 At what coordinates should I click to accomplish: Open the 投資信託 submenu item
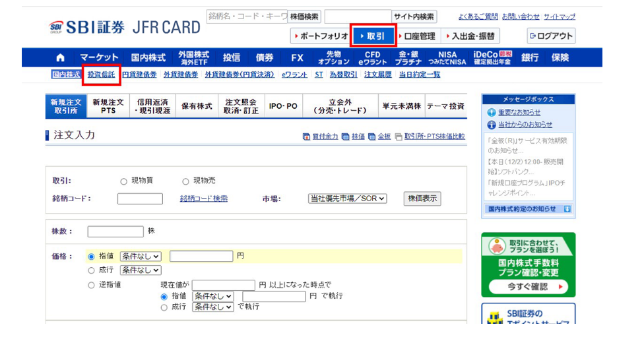pyautogui.click(x=101, y=75)
